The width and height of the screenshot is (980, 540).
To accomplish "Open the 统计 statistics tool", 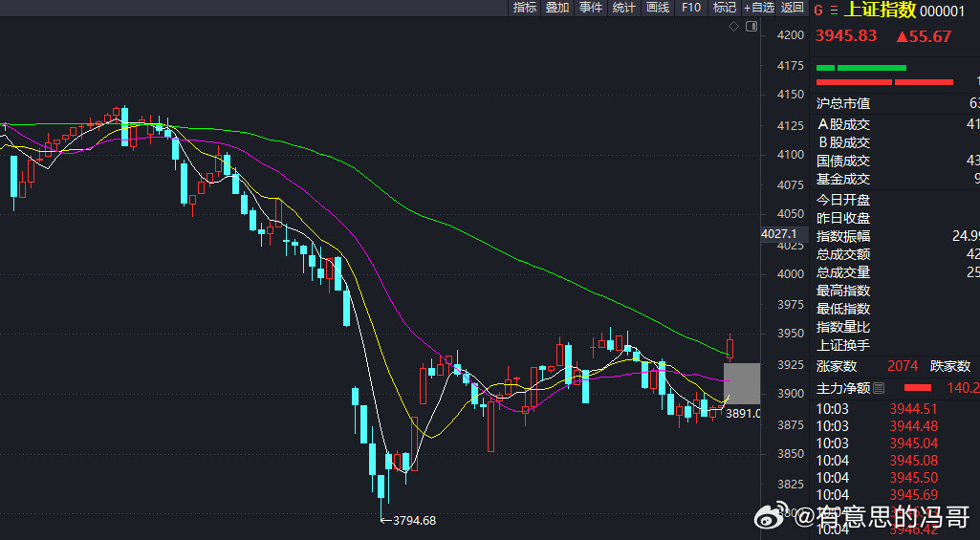I will (x=623, y=8).
